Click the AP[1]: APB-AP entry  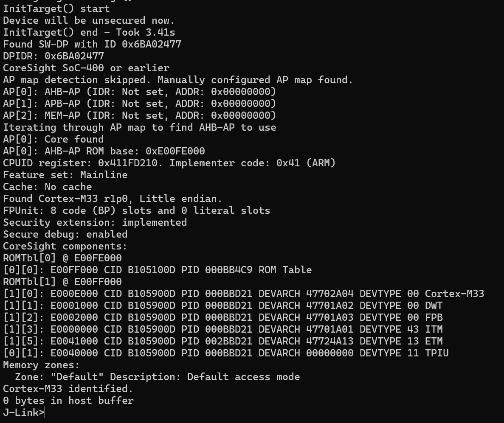pyautogui.click(x=139, y=104)
